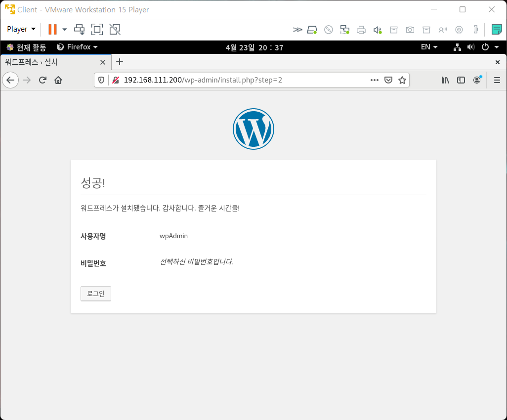The height and width of the screenshot is (420, 507).
Task: Open the hard disk device icon
Action: coord(312,30)
